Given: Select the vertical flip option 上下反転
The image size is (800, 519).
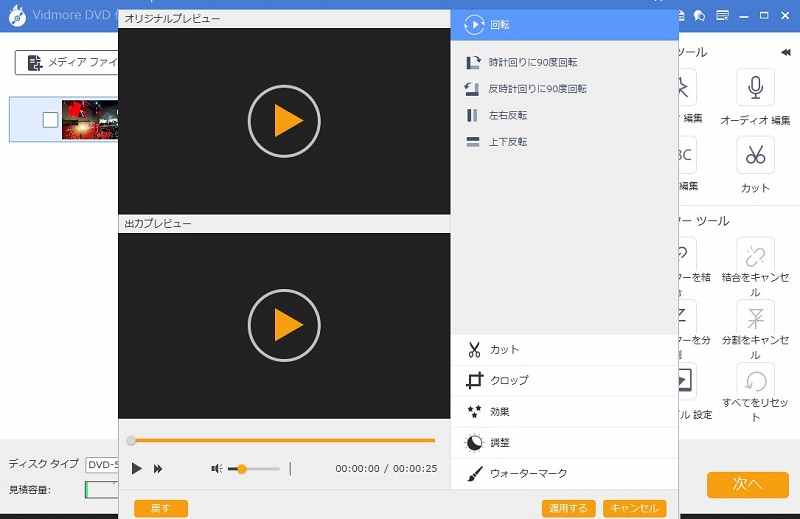Looking at the screenshot, I should [496, 142].
